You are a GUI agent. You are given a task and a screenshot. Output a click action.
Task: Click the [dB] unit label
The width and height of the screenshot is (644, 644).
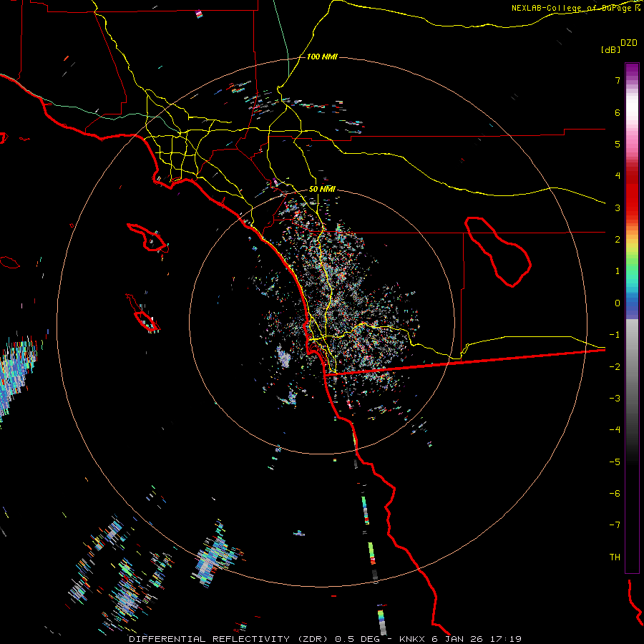click(610, 49)
